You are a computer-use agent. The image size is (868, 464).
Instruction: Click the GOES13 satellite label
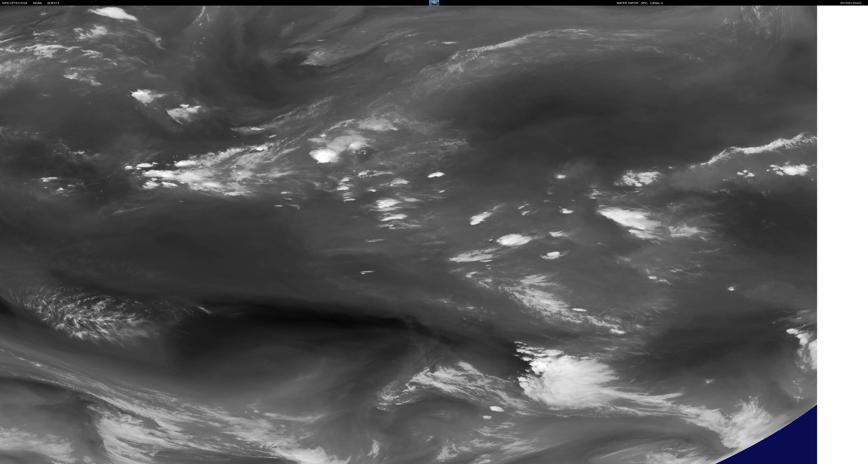(53, 3)
